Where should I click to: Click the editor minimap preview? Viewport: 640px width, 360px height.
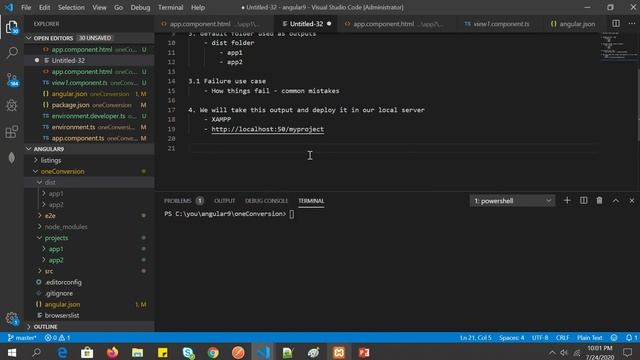coord(618,47)
